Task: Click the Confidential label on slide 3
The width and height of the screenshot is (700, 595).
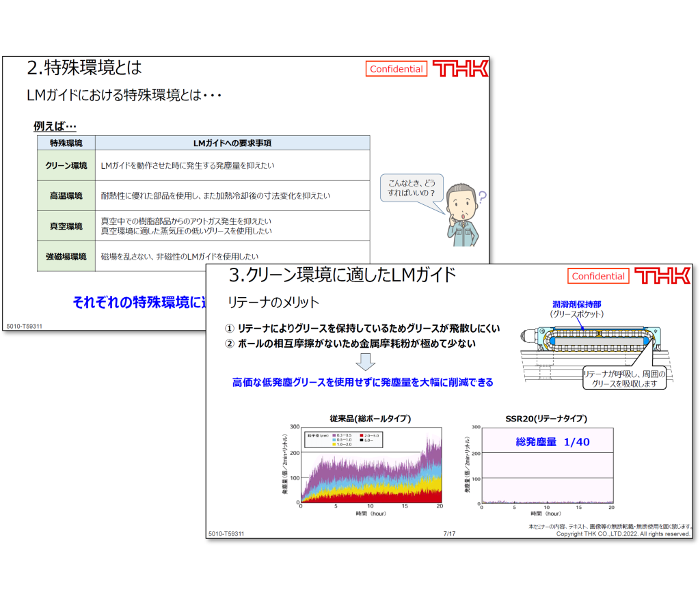Action: pos(598,276)
